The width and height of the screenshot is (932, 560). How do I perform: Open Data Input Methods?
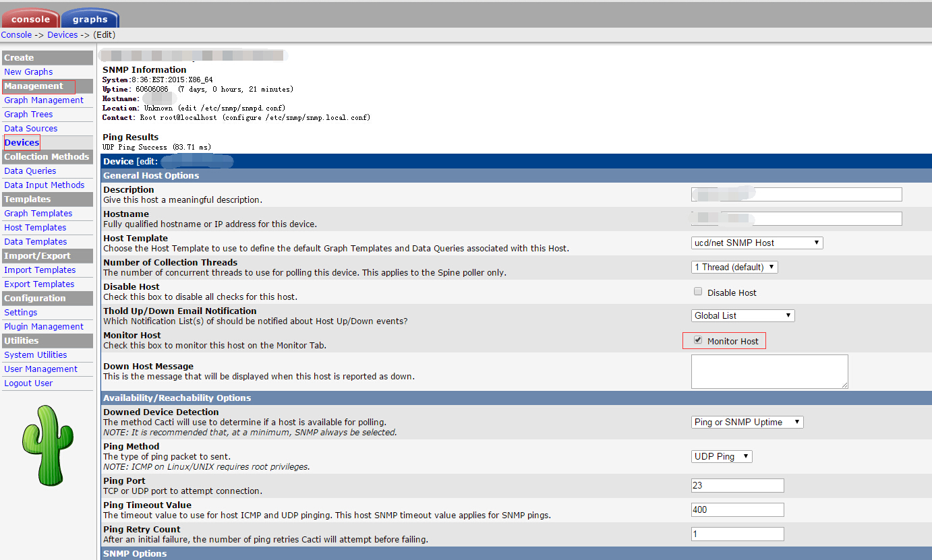(45, 185)
